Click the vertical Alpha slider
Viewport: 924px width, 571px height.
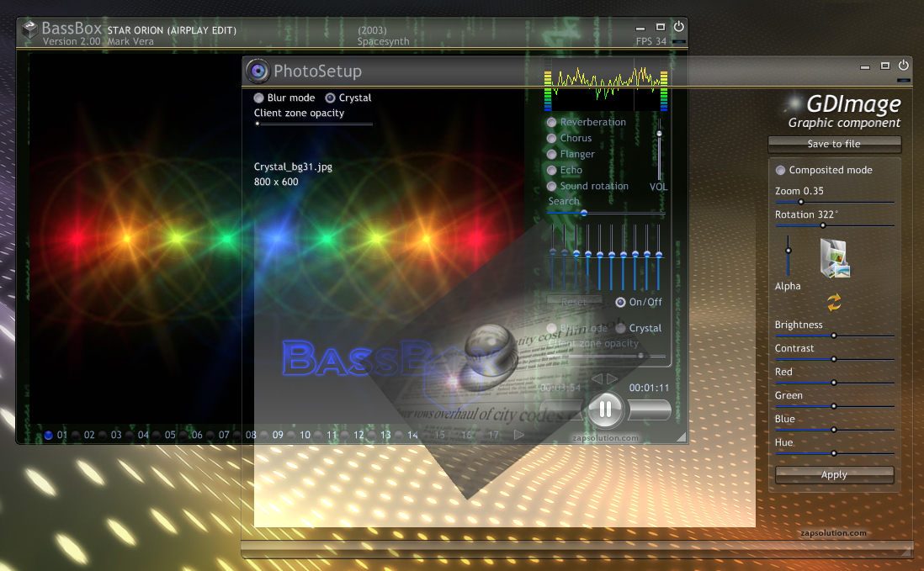tap(789, 256)
